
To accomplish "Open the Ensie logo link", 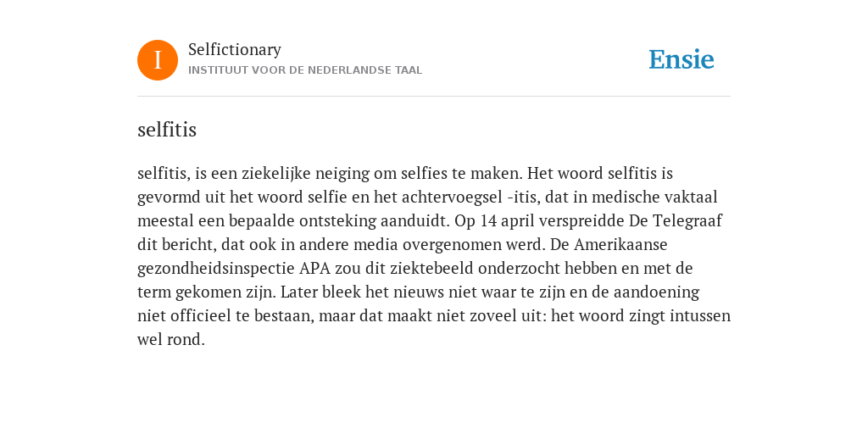I will coord(682,59).
